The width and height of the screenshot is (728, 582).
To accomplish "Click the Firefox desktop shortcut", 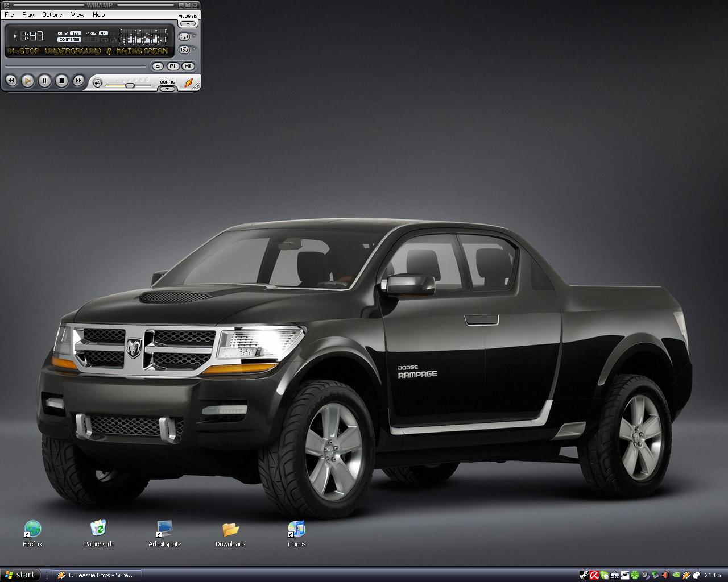I will point(32,534).
